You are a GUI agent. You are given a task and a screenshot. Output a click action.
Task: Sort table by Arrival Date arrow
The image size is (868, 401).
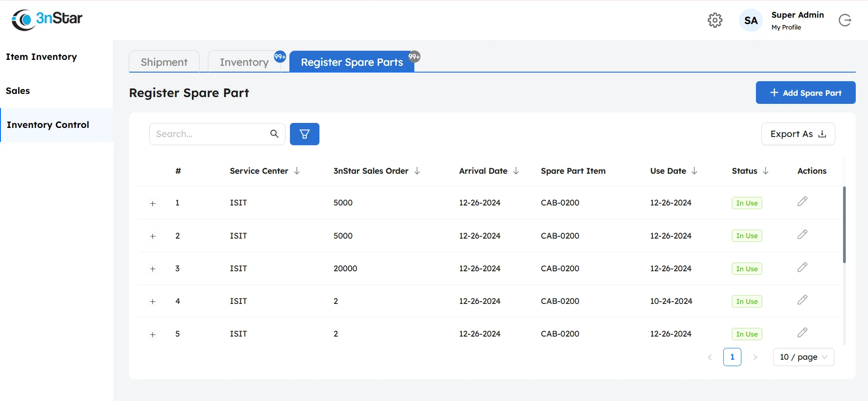[516, 171]
